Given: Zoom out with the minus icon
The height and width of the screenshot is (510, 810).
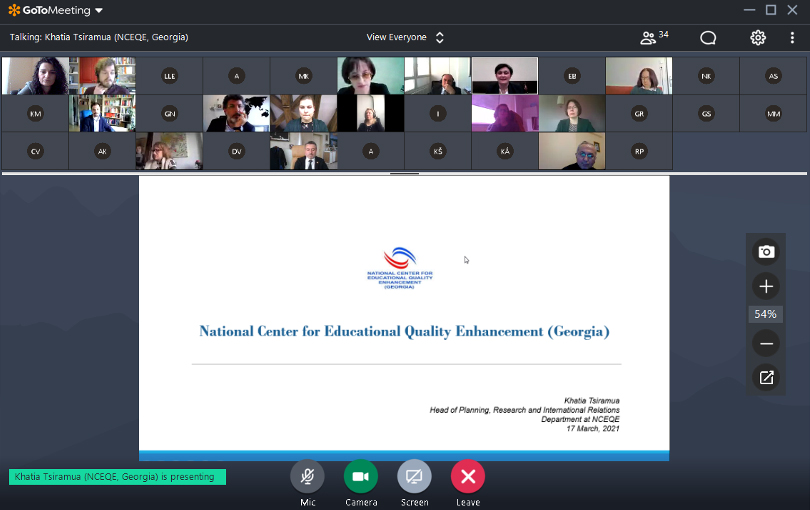Looking at the screenshot, I should coord(766,344).
